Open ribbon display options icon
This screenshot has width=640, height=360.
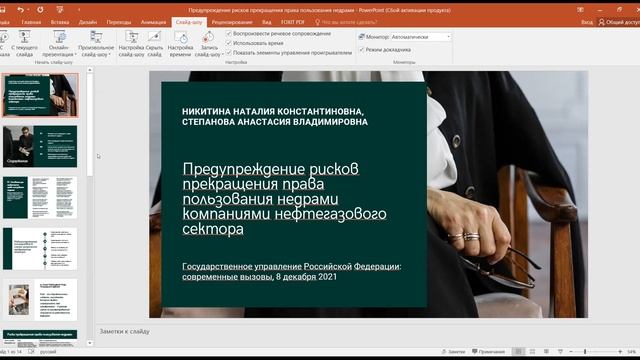[x=580, y=10]
